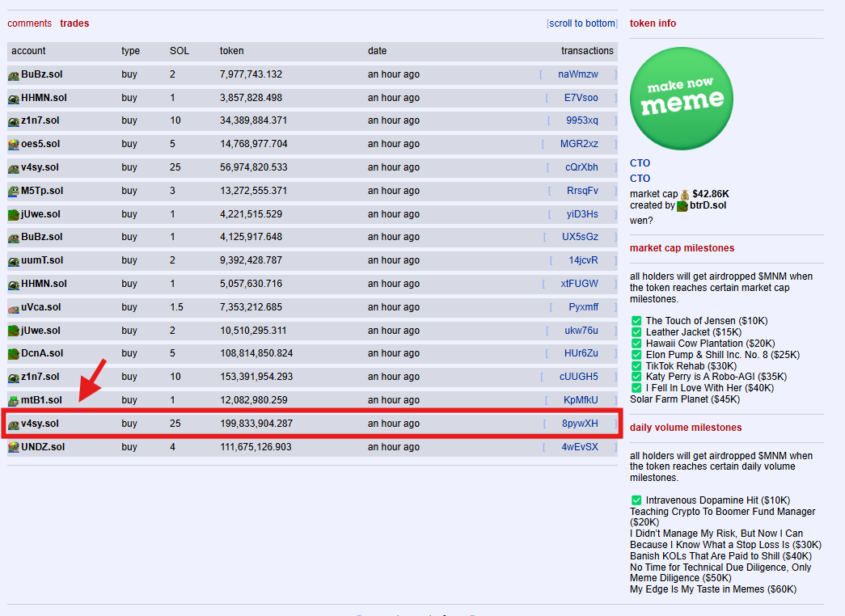Click BuBz.sol avatar in UX5sGz row
The image size is (845, 616).
[14, 238]
